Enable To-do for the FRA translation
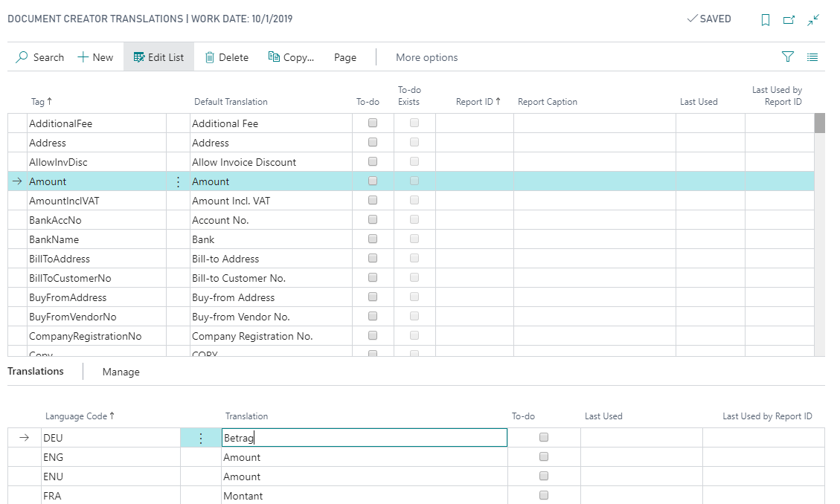Screen dimensions: 840x504 coord(544,496)
